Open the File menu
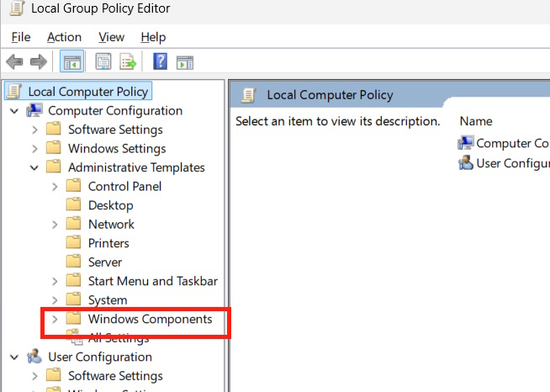550x392 pixels. click(x=21, y=37)
